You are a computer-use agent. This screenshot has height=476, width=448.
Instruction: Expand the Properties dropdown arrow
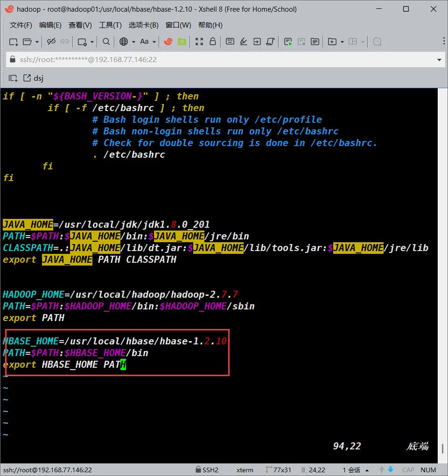[x=91, y=42]
